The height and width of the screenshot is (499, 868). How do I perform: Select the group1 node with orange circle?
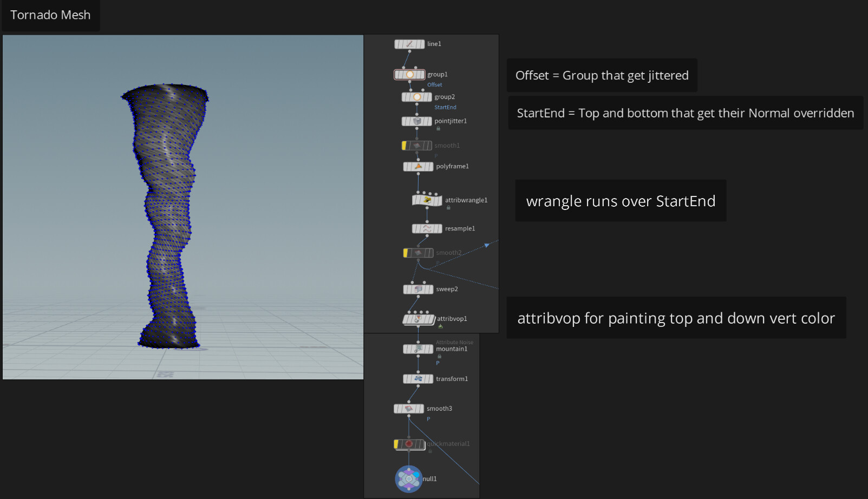pos(409,75)
